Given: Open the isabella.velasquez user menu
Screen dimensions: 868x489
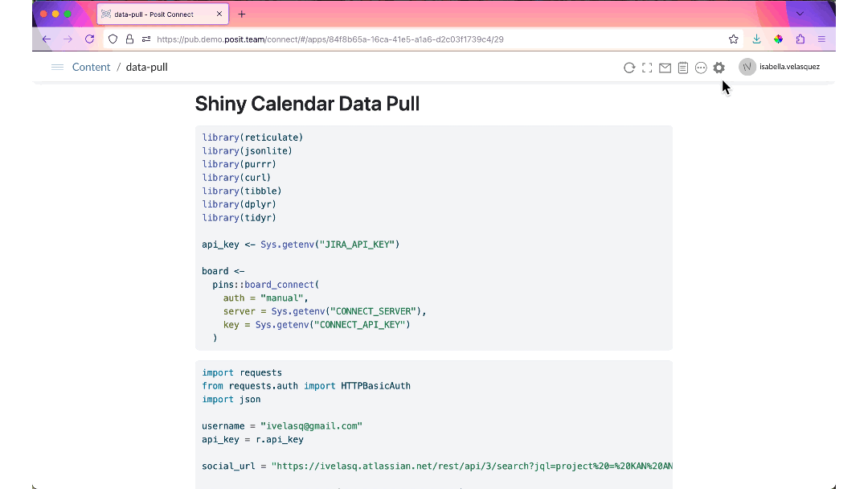Looking at the screenshot, I should [x=780, y=67].
